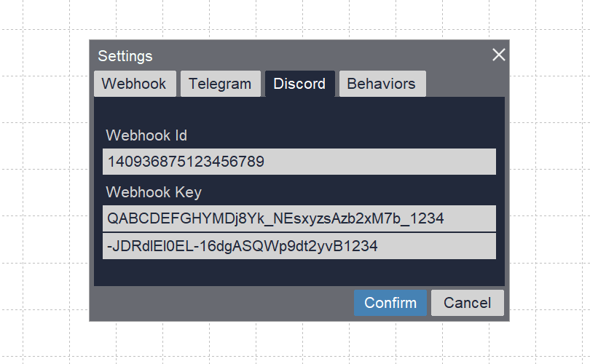Select the Discord tab
The width and height of the screenshot is (590, 364).
click(x=299, y=84)
